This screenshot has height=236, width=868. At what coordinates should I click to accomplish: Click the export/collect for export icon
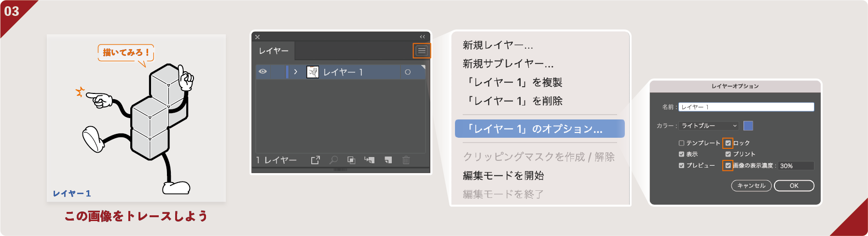[x=315, y=160]
